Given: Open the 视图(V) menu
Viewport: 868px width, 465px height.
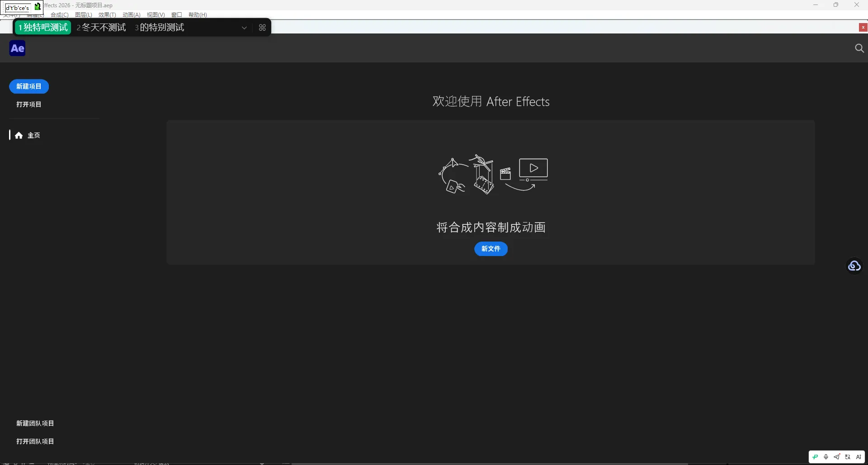Looking at the screenshot, I should [x=156, y=15].
